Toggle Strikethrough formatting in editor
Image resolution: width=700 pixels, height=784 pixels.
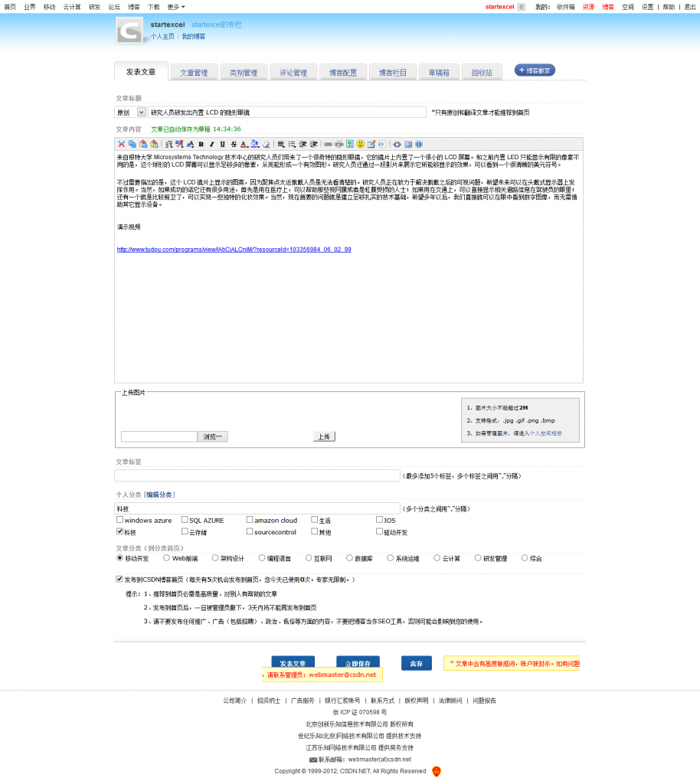pyautogui.click(x=234, y=144)
